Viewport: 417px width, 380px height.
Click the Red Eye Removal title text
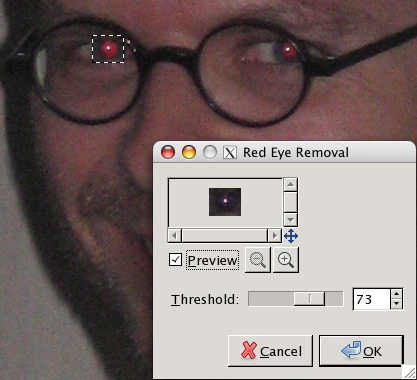coord(296,153)
